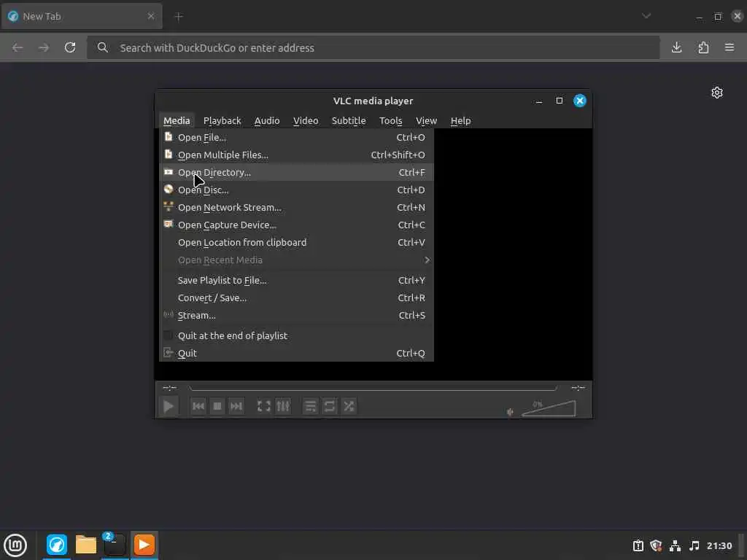Open new tab page settings gear

(717, 93)
